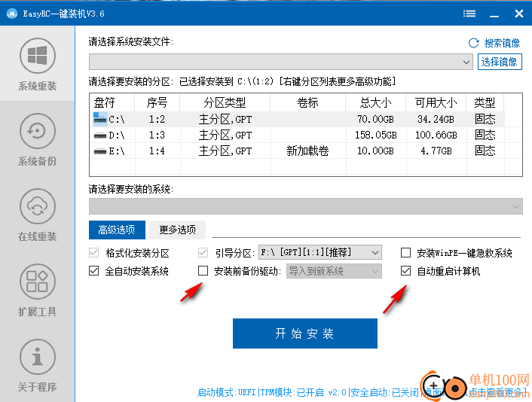Image resolution: width=532 pixels, height=402 pixels.
Task: Switch to the 更多选项 tab
Action: coord(177,230)
